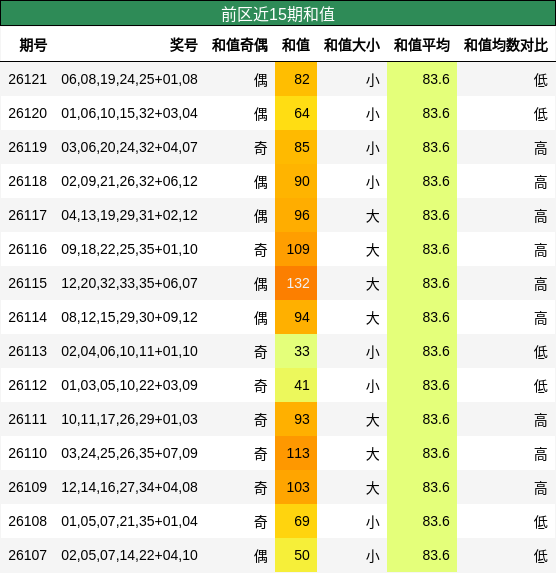
Task: Click winning numbers 04,13,19,29,31+02,12
Action: [129, 215]
